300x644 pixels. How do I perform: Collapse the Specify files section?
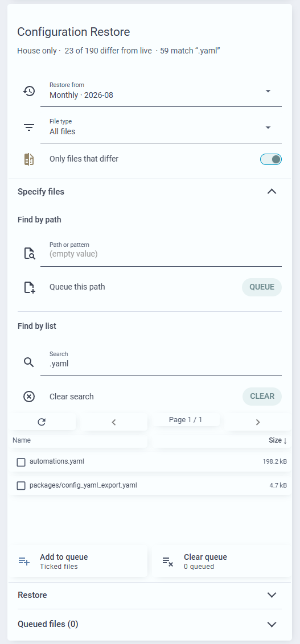(272, 191)
